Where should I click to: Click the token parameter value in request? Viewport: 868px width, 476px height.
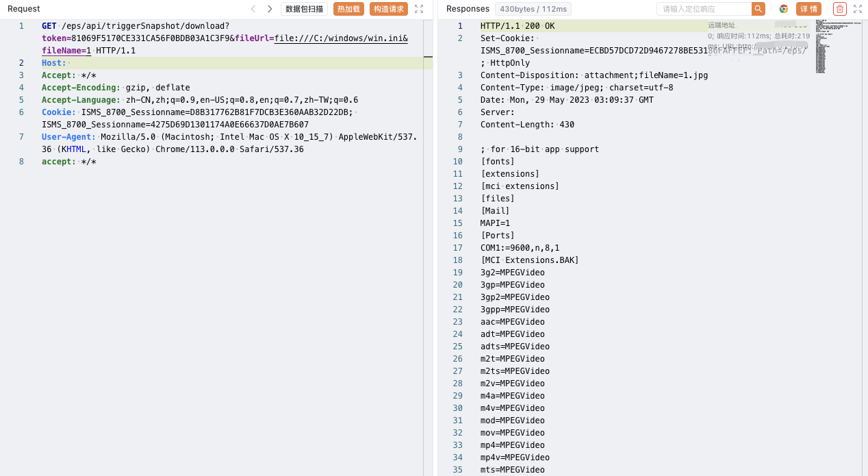pos(151,38)
